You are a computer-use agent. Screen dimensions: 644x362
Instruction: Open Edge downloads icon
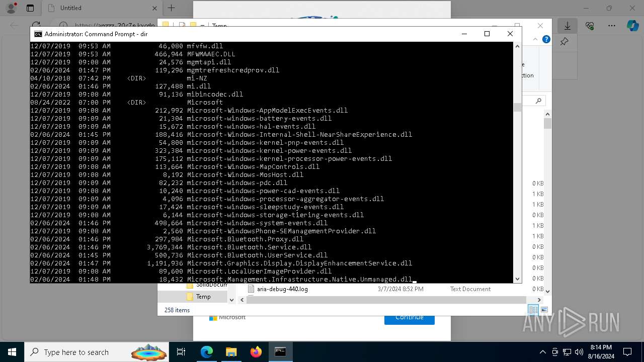(568, 26)
